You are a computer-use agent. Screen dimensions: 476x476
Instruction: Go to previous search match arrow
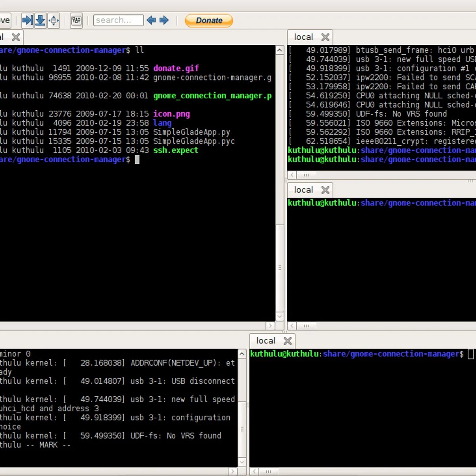pyautogui.click(x=151, y=20)
